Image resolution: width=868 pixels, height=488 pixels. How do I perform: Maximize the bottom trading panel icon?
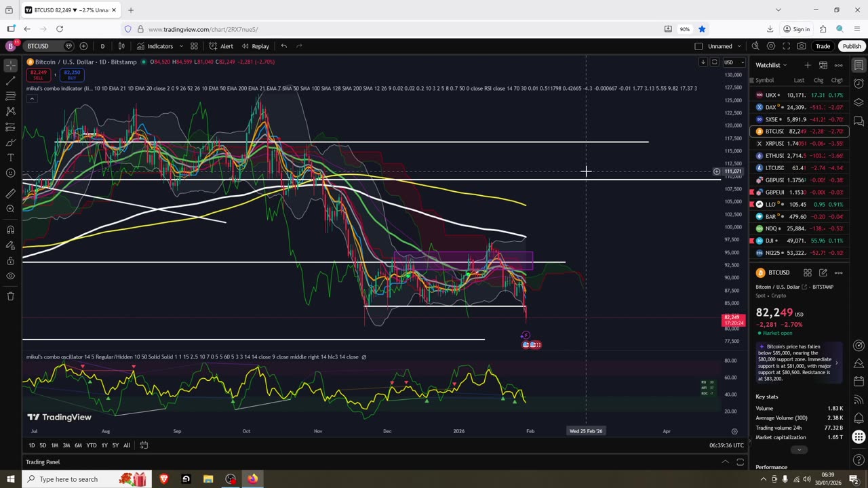[740, 462]
